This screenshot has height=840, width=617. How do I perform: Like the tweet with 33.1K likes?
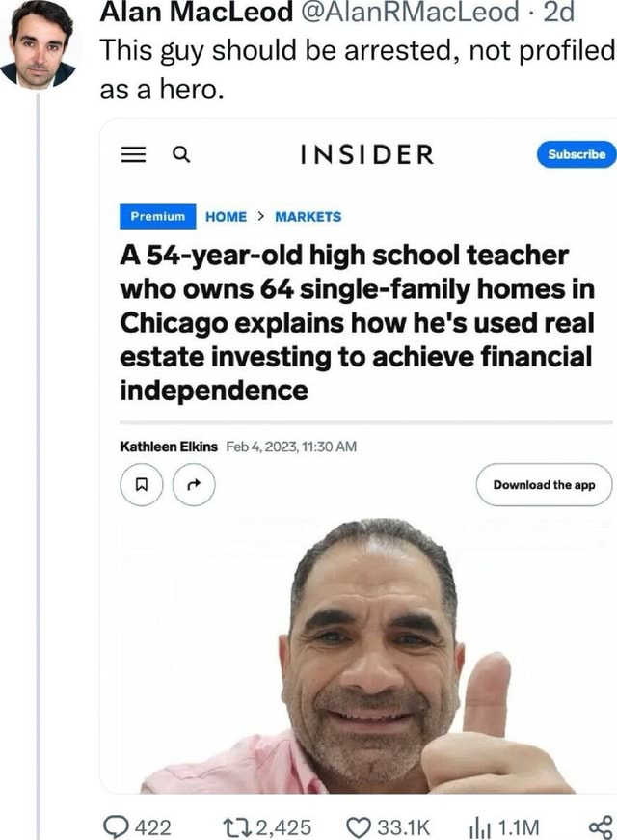[x=359, y=827]
